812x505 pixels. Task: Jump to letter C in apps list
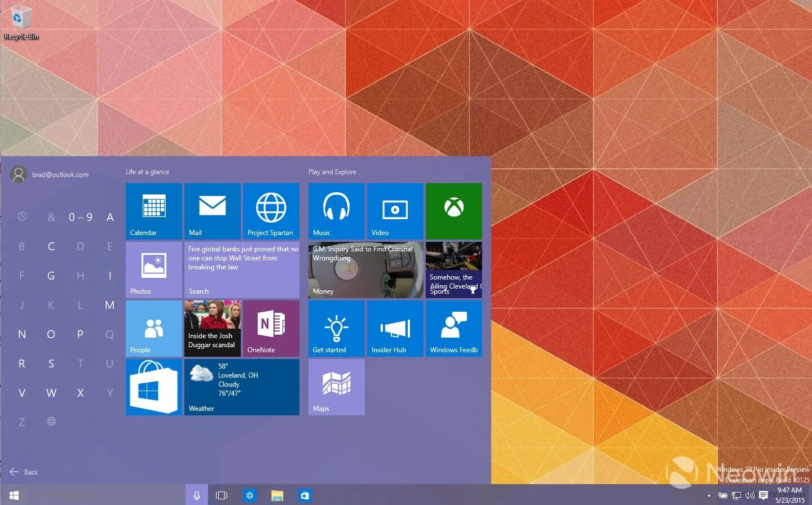(51, 246)
